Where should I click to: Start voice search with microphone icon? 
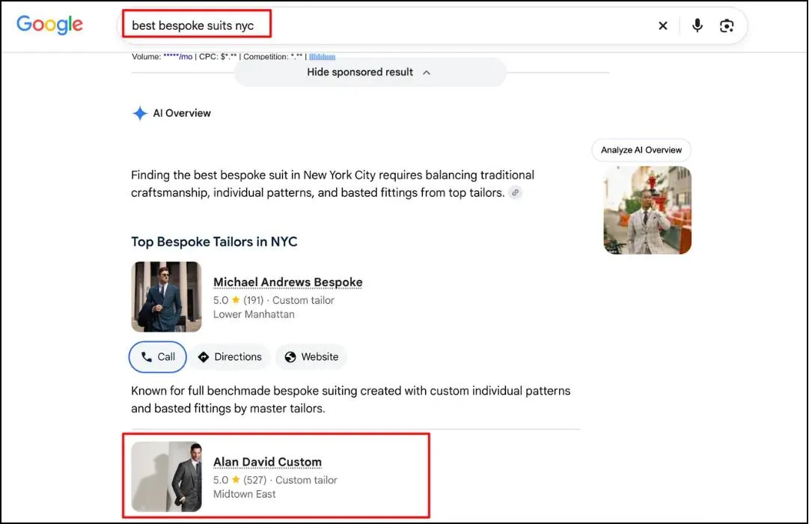pos(697,25)
